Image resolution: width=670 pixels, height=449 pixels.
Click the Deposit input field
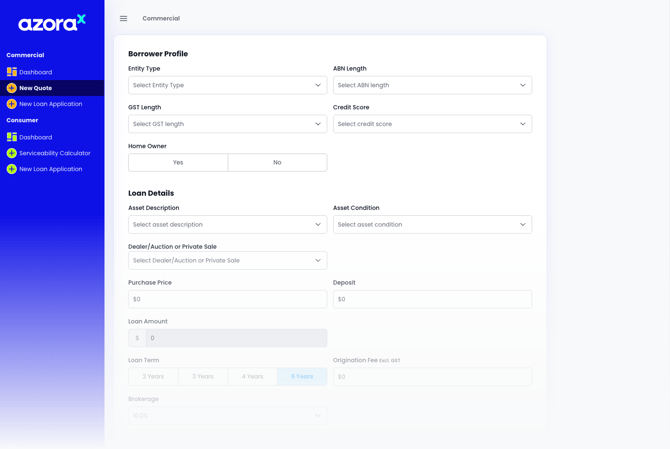point(432,299)
